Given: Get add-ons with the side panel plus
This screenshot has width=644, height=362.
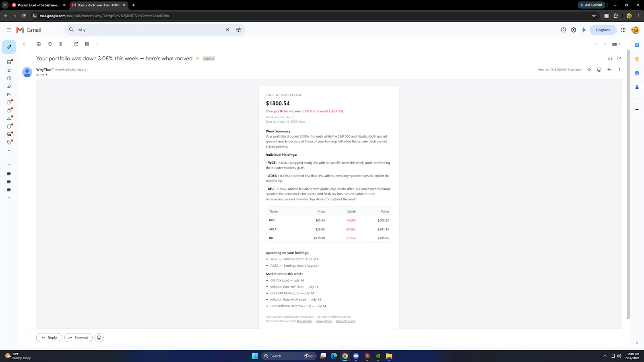Looking at the screenshot, I should click(x=637, y=109).
